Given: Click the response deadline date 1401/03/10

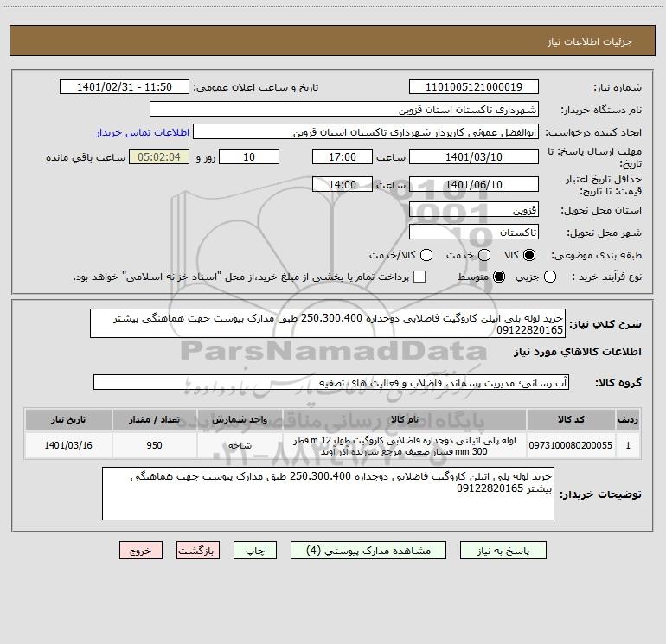Looking at the screenshot, I should pyautogui.click(x=474, y=157).
